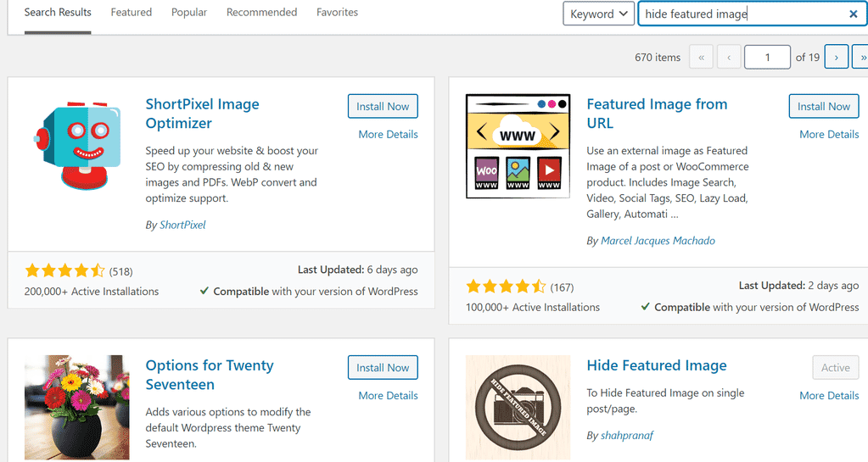Image resolution: width=868 pixels, height=462 pixels.
Task: Click '100,000+ Active Installations' text
Action: [533, 308]
